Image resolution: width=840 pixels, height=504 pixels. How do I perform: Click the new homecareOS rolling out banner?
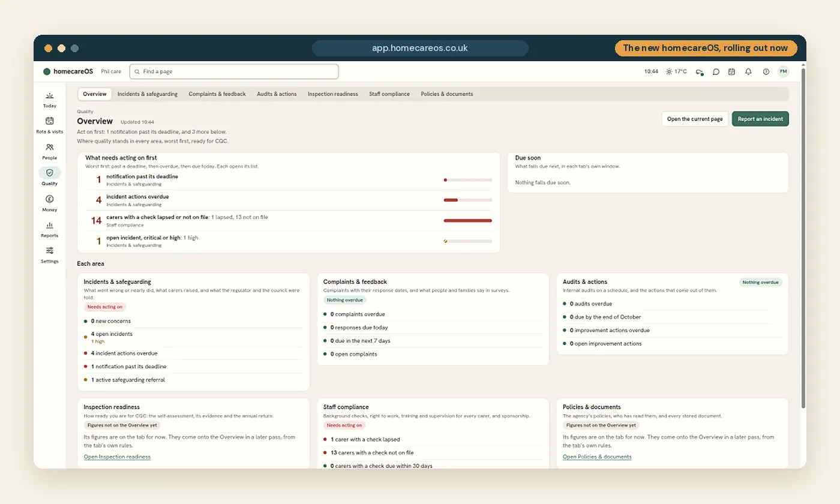point(706,48)
